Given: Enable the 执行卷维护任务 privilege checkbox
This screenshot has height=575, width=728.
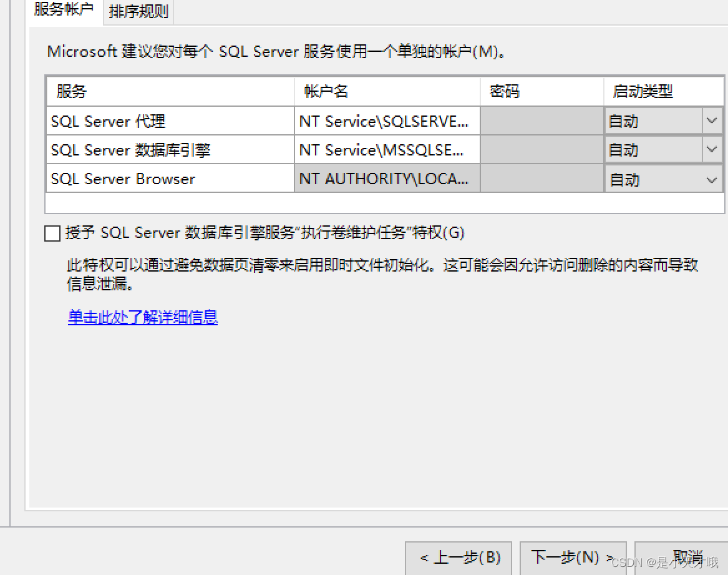Looking at the screenshot, I should click(x=52, y=233).
